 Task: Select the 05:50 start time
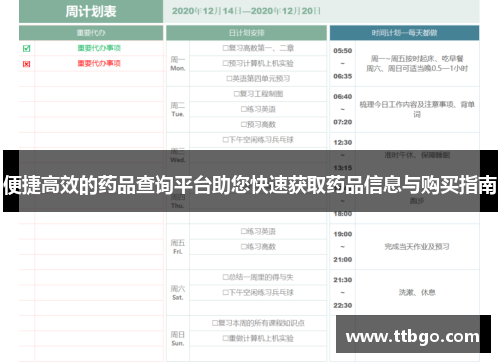343,51
